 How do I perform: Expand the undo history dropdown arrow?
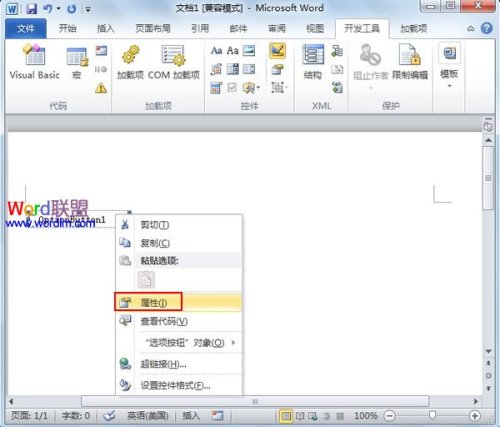click(x=58, y=8)
